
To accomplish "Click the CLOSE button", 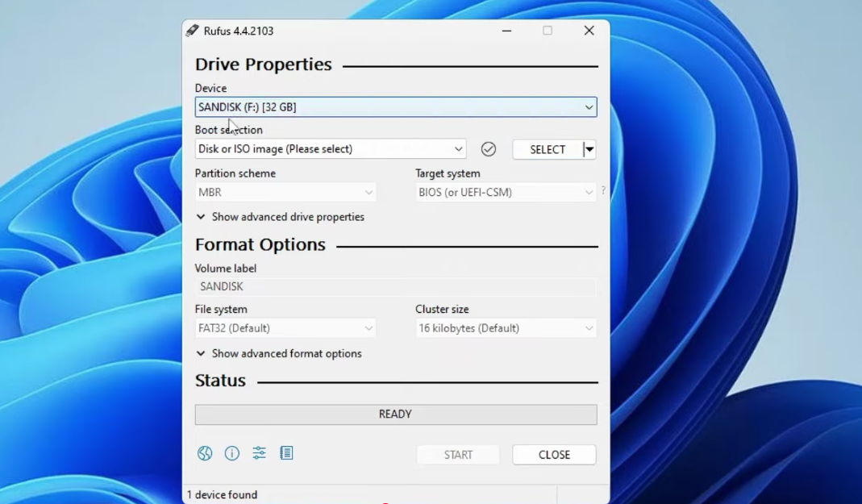I will pos(554,455).
